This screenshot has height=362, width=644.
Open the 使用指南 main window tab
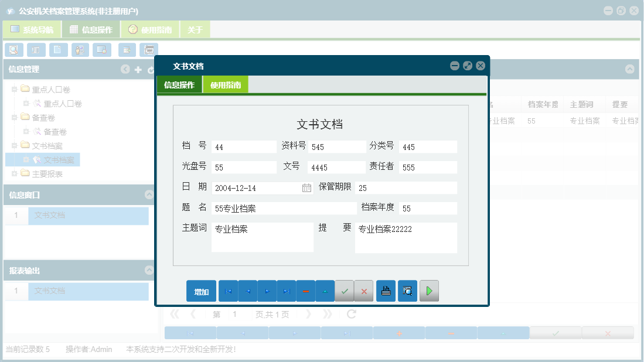151,29
